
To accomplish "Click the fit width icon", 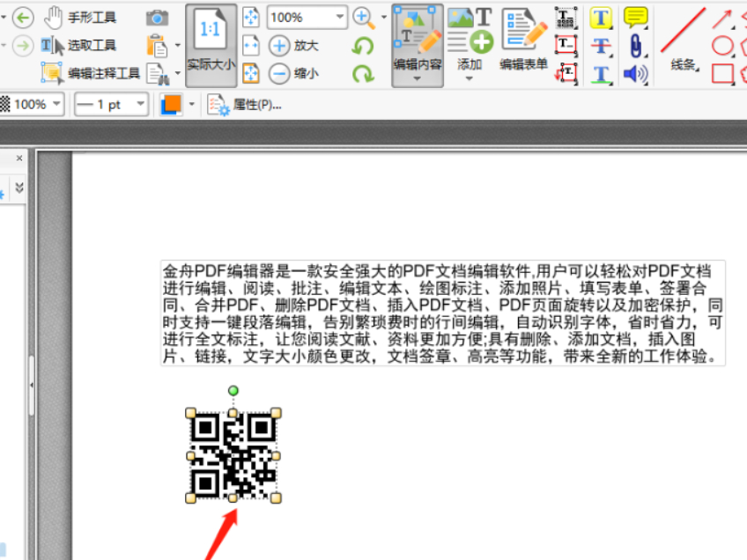I will (251, 46).
